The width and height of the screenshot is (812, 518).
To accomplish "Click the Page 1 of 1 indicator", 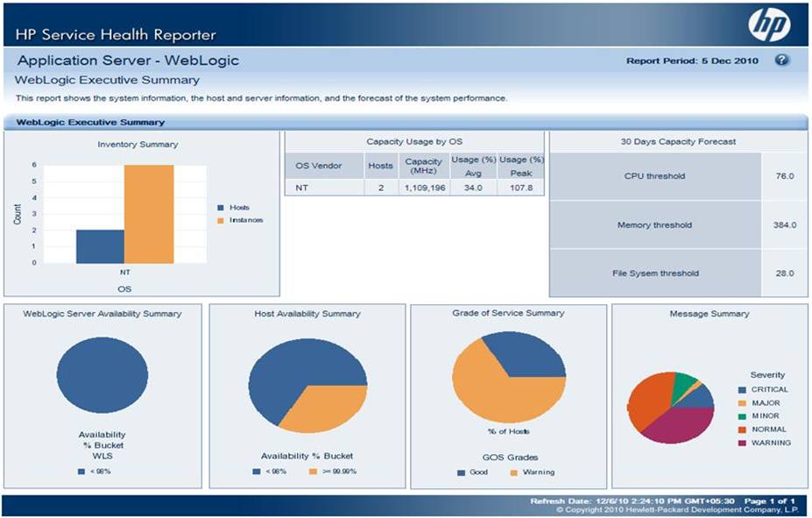I will click(770, 500).
